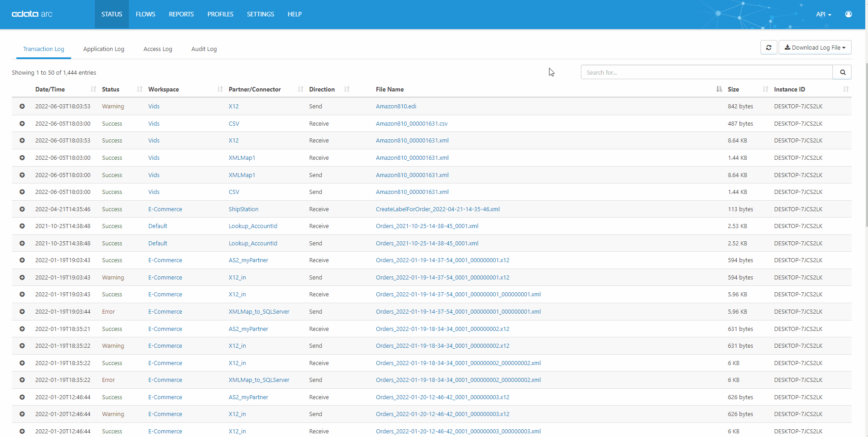Click in the Search for field
The height and width of the screenshot is (437, 868).
(x=707, y=72)
